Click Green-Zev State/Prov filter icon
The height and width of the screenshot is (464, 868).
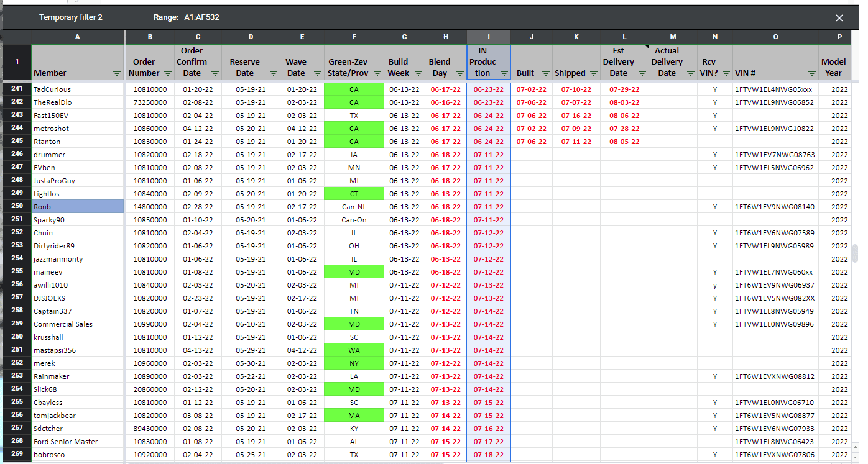[377, 73]
